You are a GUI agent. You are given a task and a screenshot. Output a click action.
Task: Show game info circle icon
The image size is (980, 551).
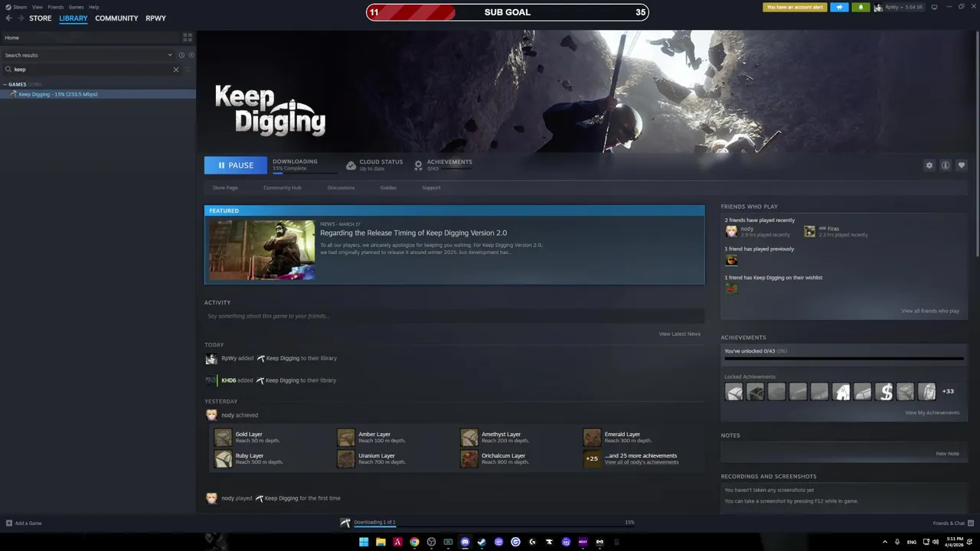(946, 165)
